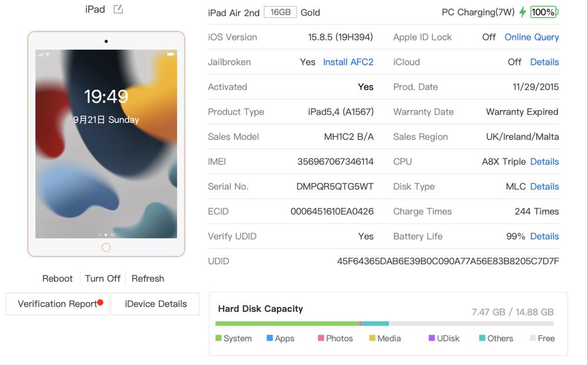This screenshot has height=365, width=588.
Task: Click the Free gray legend swatch
Action: click(x=533, y=338)
